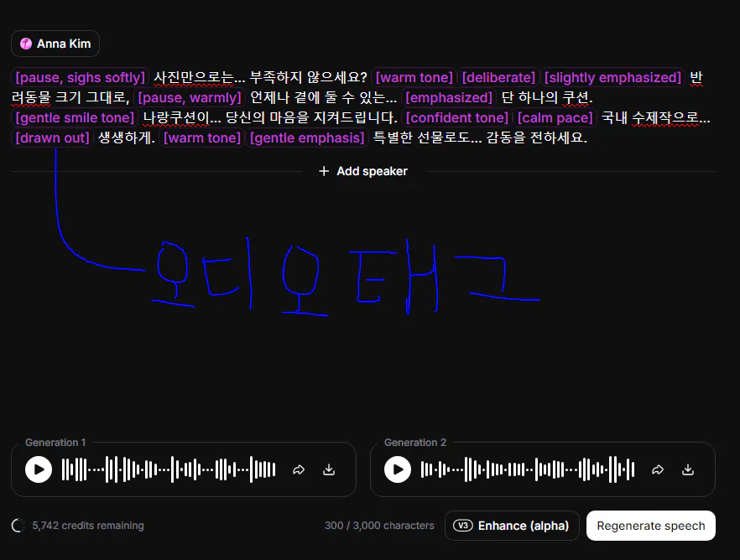Viewport: 740px width, 560px height.
Task: Select the [gentle smile tone] tag
Action: (75, 118)
